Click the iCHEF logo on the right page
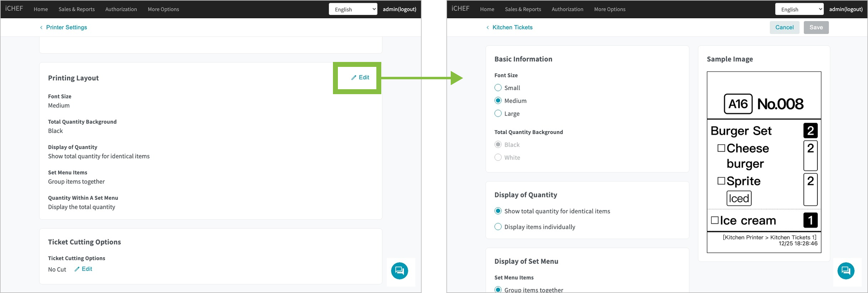The height and width of the screenshot is (293, 868). click(x=460, y=9)
